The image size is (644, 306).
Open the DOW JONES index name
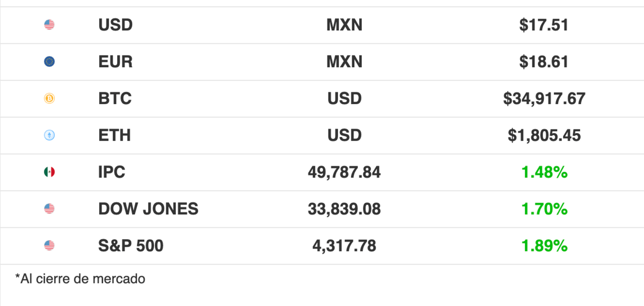[x=148, y=209]
